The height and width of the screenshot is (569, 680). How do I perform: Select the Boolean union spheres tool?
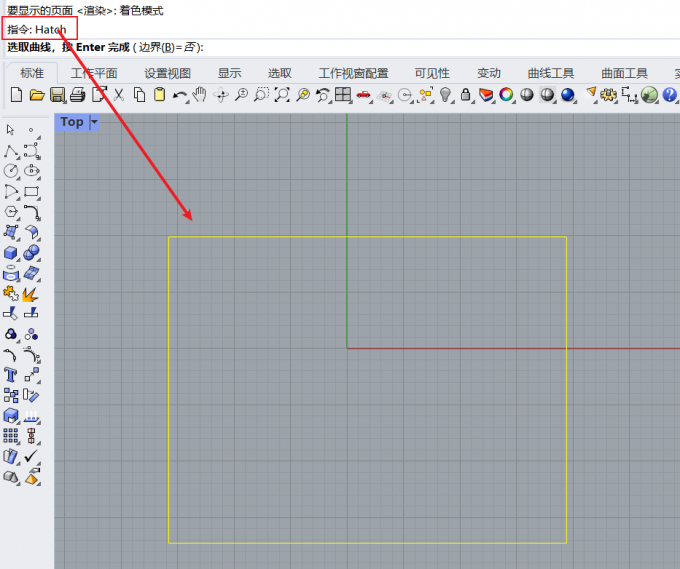[32, 253]
